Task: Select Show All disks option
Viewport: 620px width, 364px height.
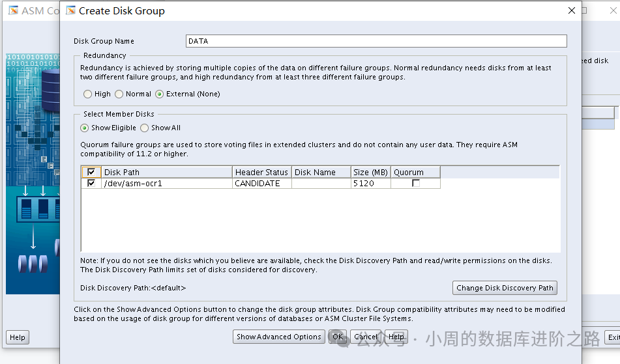Action: (145, 128)
